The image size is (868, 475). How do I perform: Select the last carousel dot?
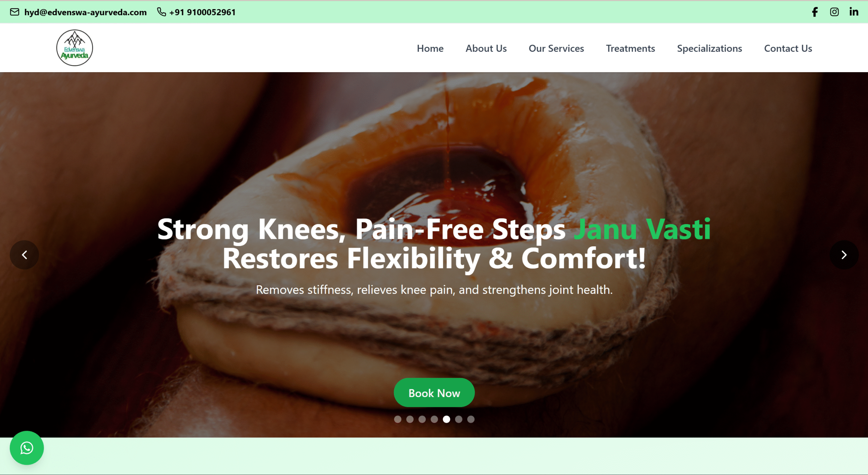pos(471,419)
